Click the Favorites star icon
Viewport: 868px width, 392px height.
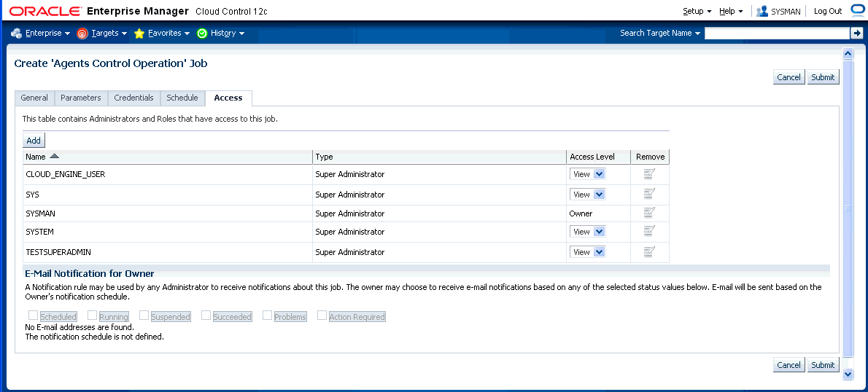point(139,34)
